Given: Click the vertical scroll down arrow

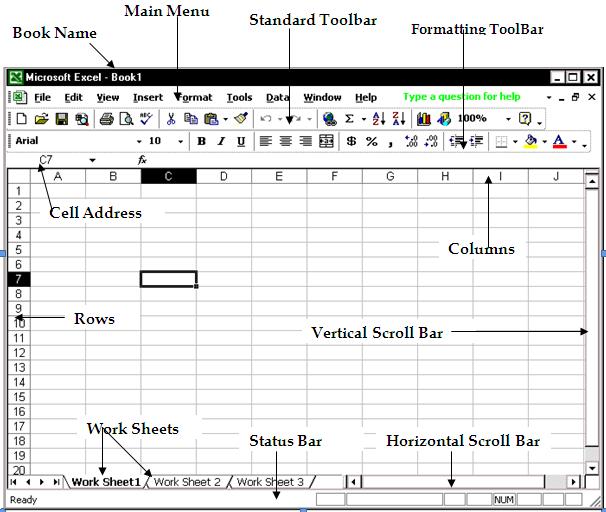Looking at the screenshot, I should 592,468.
